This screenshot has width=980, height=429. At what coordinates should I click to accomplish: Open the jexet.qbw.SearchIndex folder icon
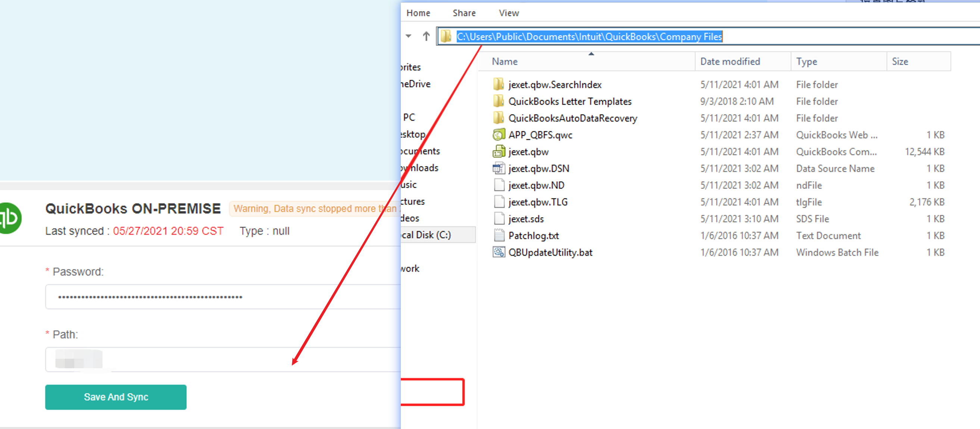[498, 84]
